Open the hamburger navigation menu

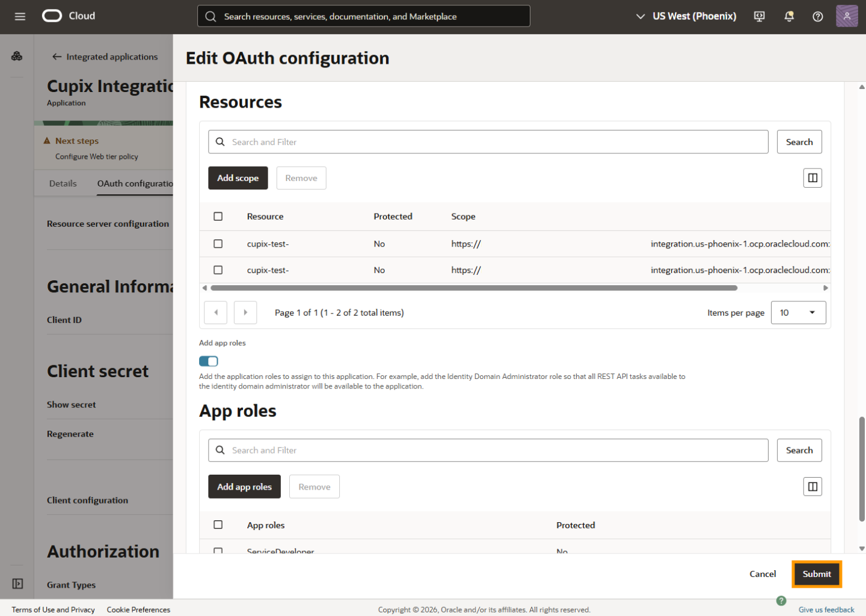pyautogui.click(x=20, y=16)
